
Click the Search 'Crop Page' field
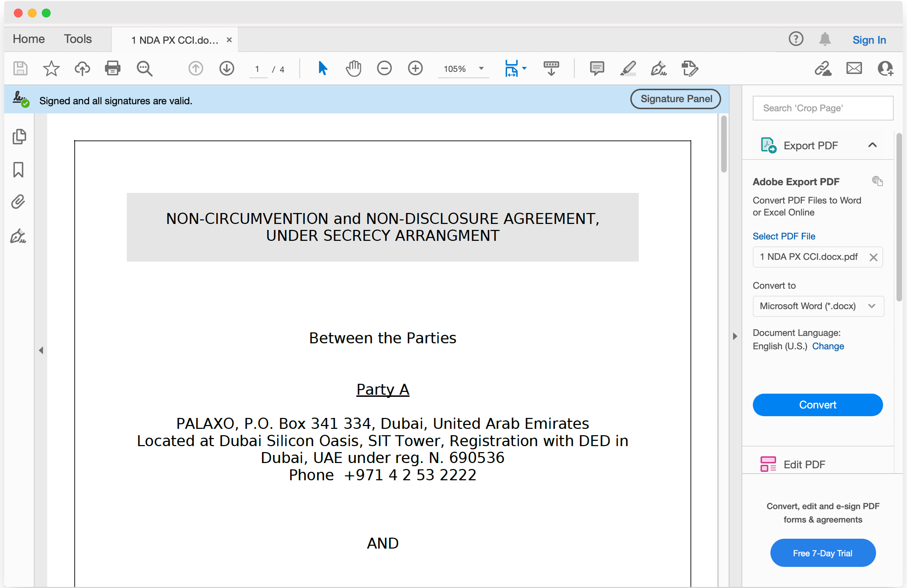click(x=822, y=108)
